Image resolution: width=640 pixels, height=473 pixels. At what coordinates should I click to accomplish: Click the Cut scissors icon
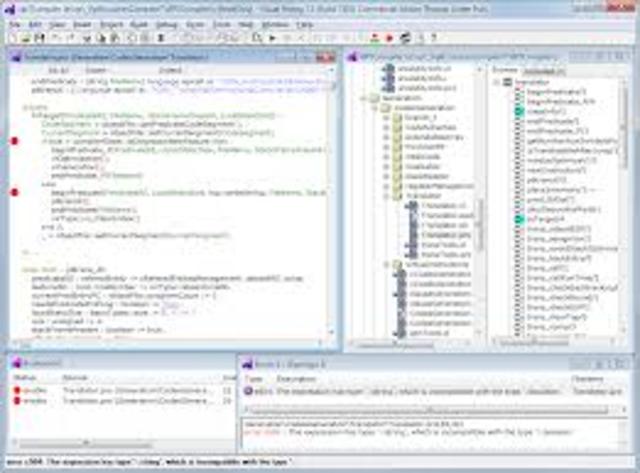coord(87,38)
